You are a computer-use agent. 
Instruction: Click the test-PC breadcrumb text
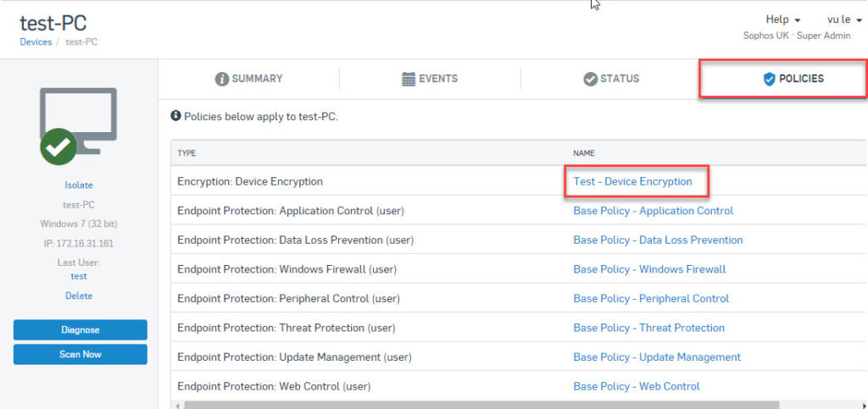pos(81,42)
